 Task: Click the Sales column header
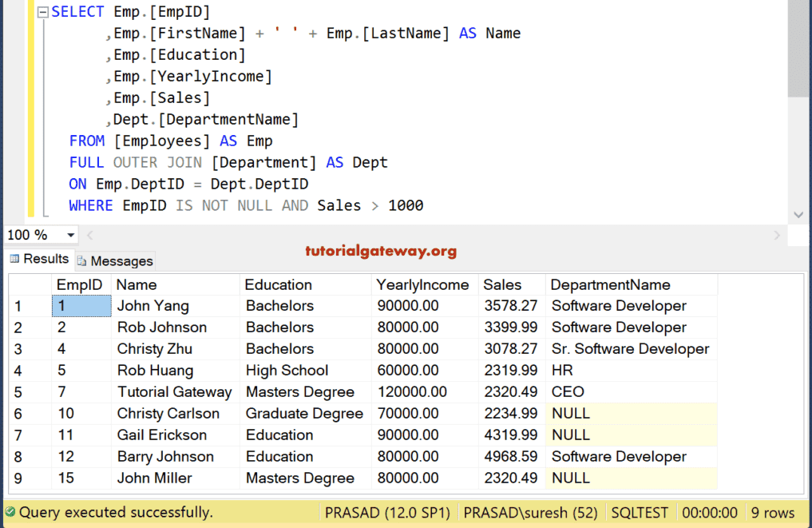[502, 284]
